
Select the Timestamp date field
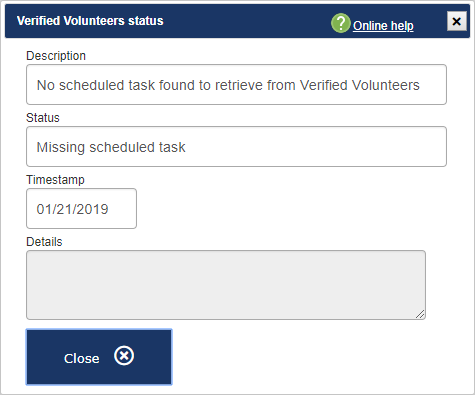[x=81, y=209]
